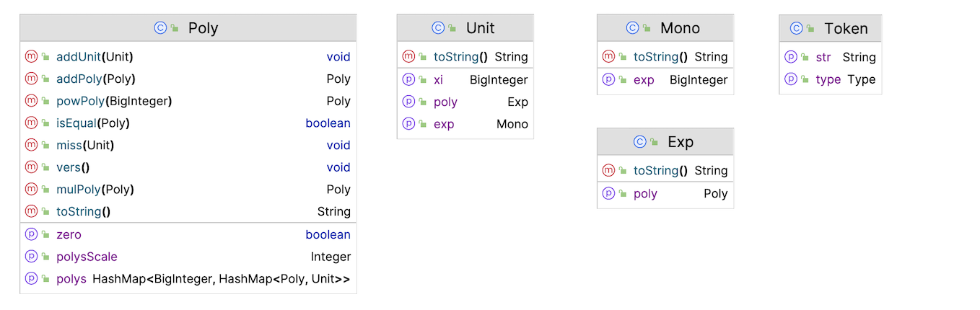Click the property icon beside Token str
Viewport: 980px width, 310px height.
[791, 57]
